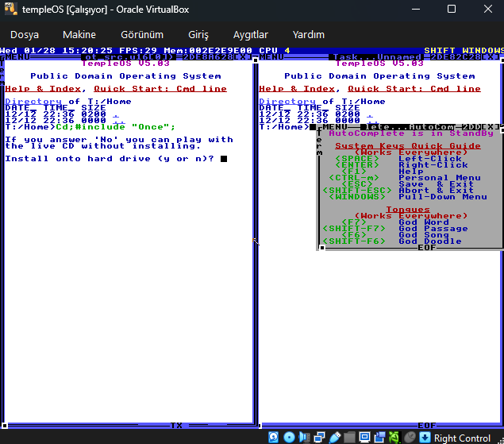Screen dimensions: 504x444
Task: Open the optical disk indicator in status bar
Action: [289, 437]
